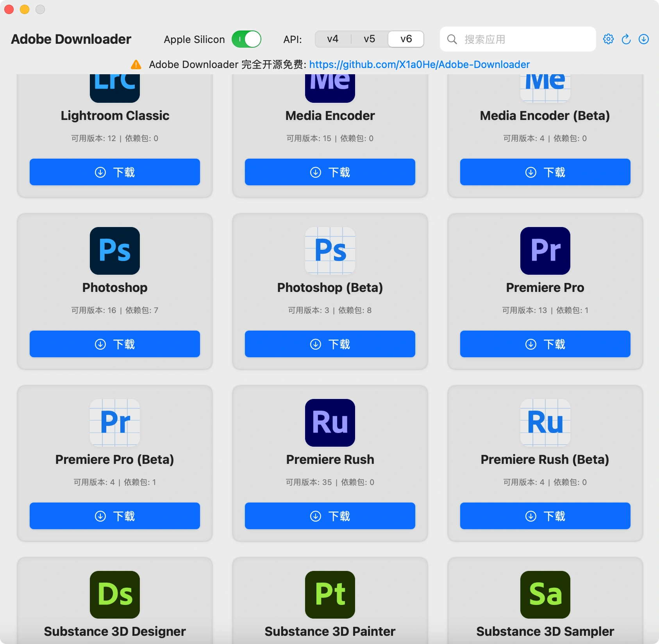This screenshot has height=644, width=659.
Task: Click the Media Encoder icon
Action: (x=330, y=88)
